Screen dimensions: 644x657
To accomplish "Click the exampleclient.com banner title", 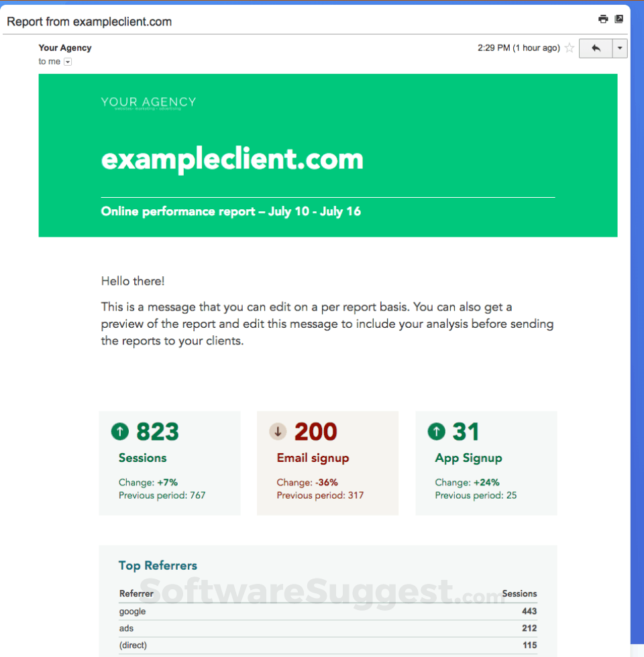I will (232, 160).
